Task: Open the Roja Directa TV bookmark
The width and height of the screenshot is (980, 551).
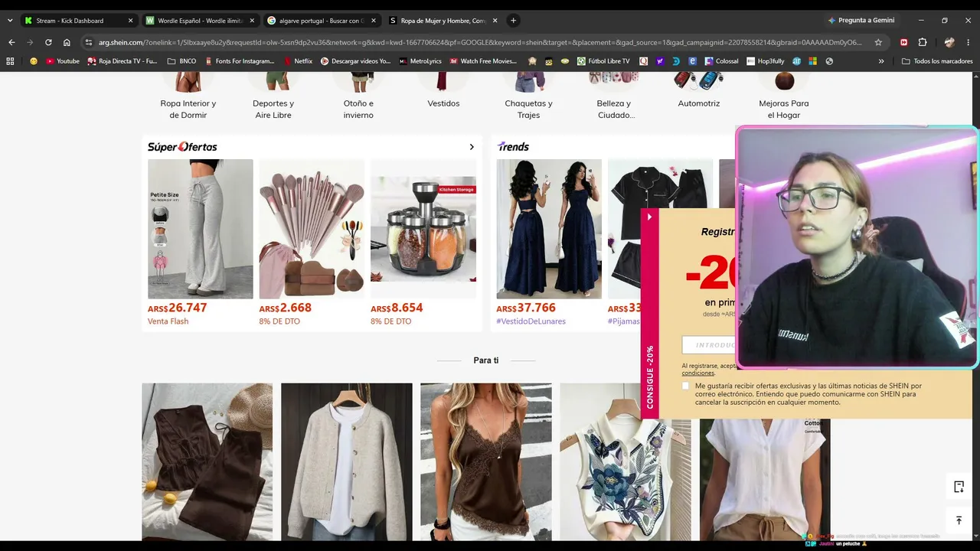Action: [x=122, y=61]
